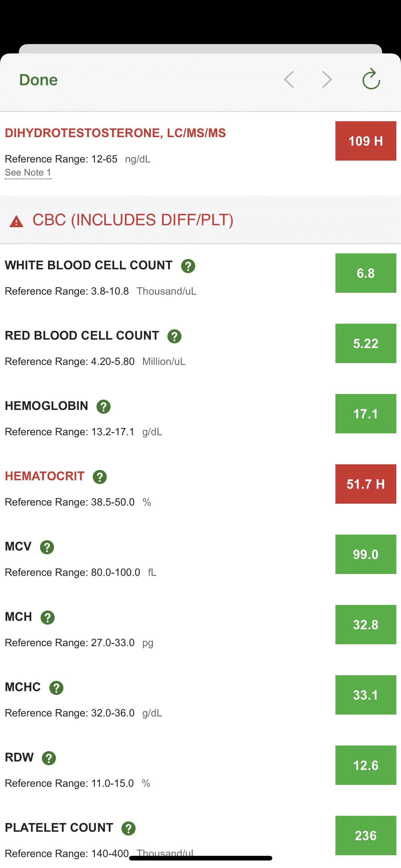This screenshot has width=401, height=868.
Task: Open the RDW help icon
Action: (x=49, y=758)
